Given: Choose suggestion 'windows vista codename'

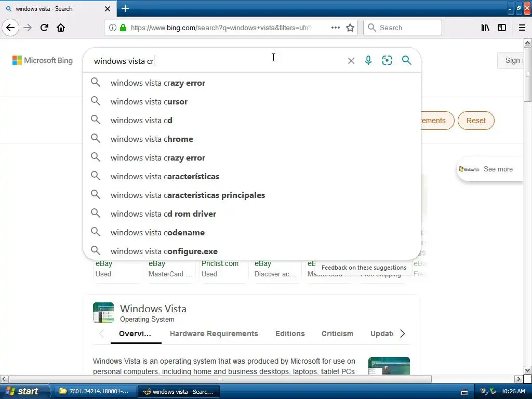Looking at the screenshot, I should tap(252, 232).
